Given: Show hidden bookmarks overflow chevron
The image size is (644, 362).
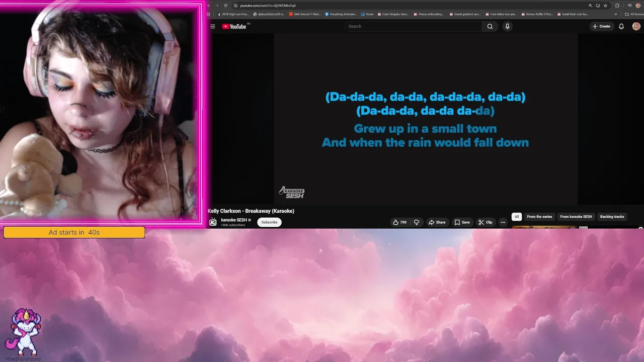Looking at the screenshot, I should tap(616, 14).
